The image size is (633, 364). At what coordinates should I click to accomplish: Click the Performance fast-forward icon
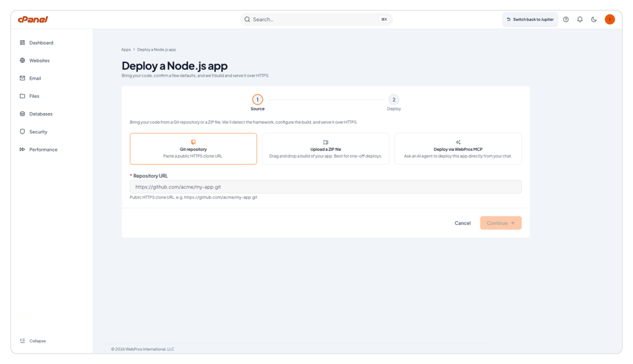click(22, 150)
